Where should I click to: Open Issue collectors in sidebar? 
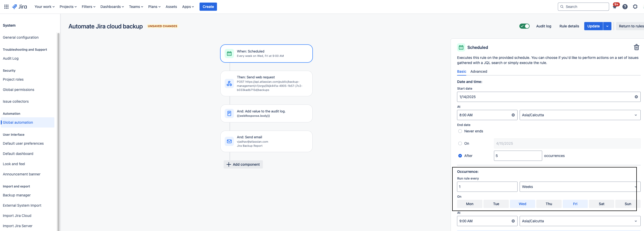[16, 101]
